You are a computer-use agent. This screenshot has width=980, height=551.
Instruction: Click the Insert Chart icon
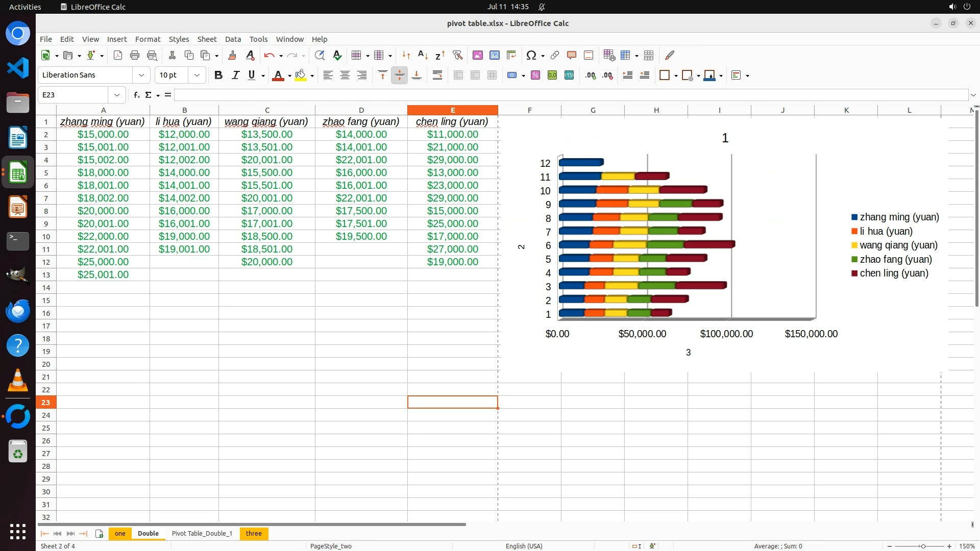[494, 55]
